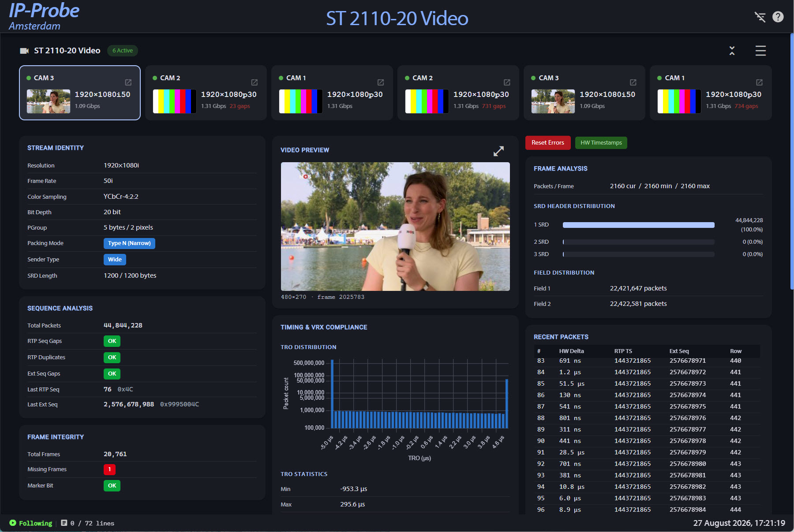Click the 3 SRD distribution bar
This screenshot has width=794, height=532.
[x=638, y=254]
